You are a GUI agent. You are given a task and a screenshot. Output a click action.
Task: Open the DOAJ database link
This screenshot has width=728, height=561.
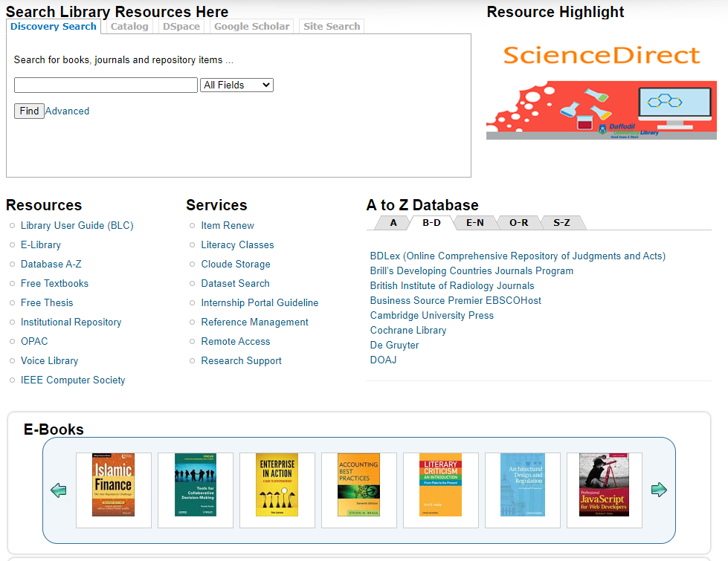point(384,360)
